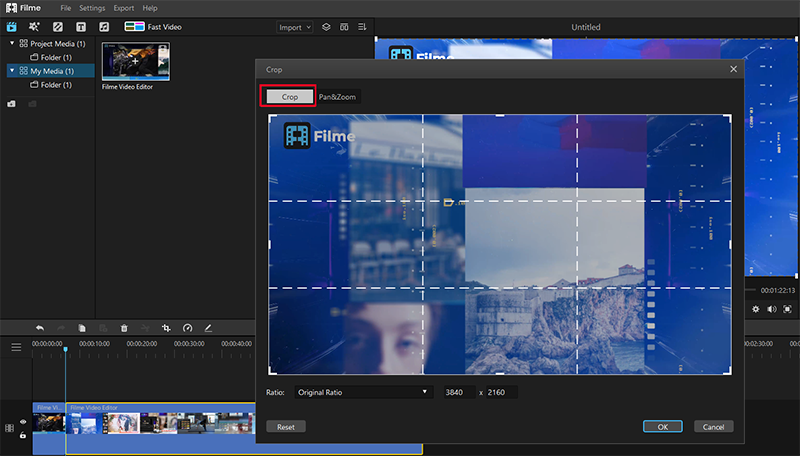Open the Export menu
Image resolution: width=800 pixels, height=456 pixels.
click(x=123, y=8)
